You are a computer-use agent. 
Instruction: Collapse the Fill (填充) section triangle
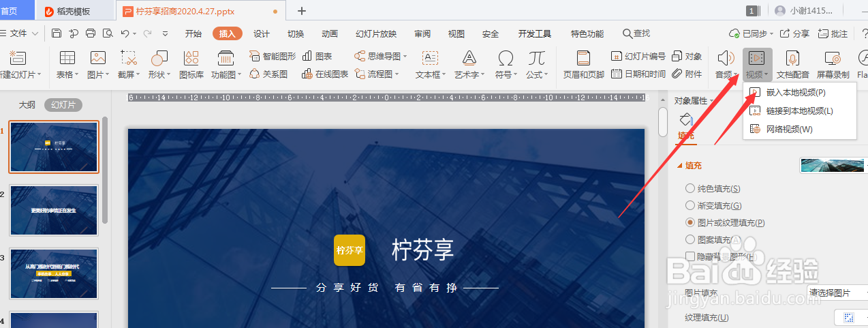(679, 166)
